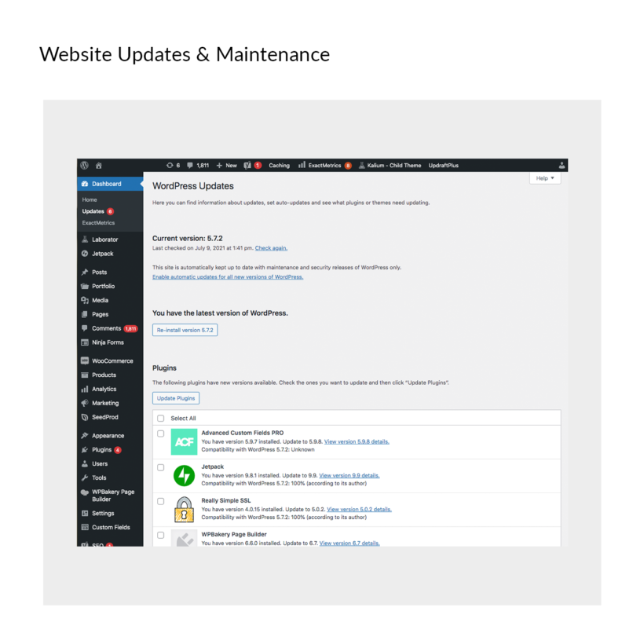
Task: Click the Really Simple SSL padlock icon
Action: (184, 509)
